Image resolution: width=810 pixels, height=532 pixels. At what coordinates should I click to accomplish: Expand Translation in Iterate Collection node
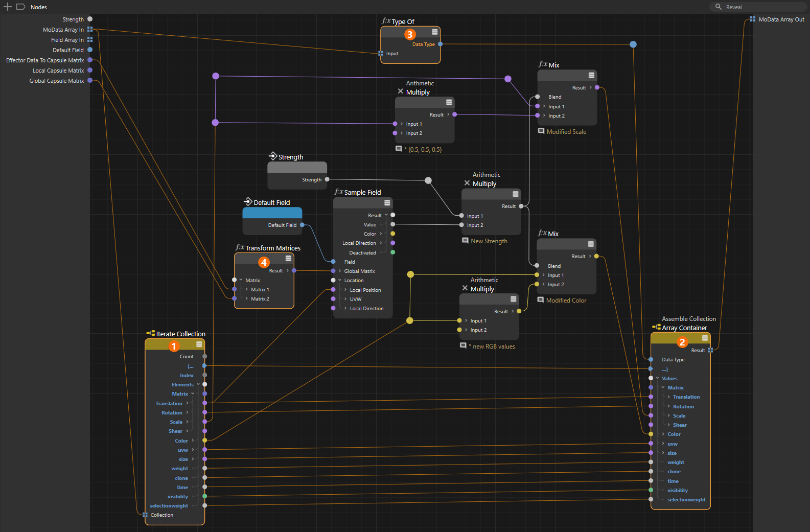point(187,403)
